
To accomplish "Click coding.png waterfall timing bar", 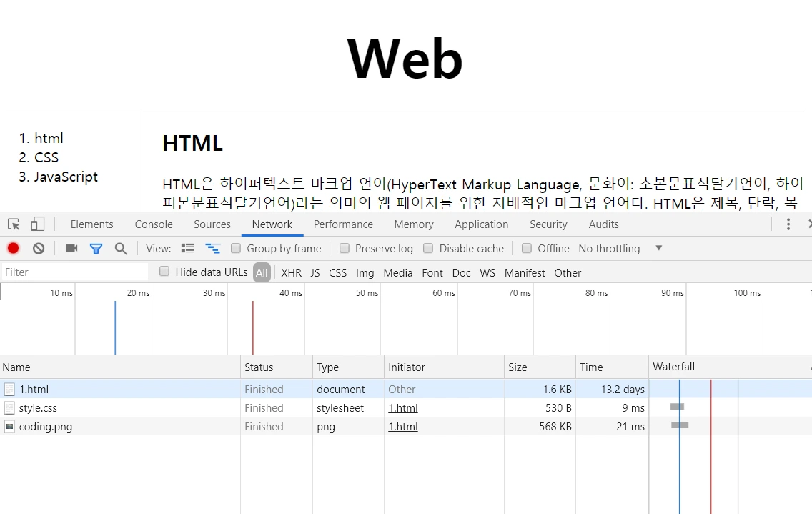I will click(x=680, y=425).
